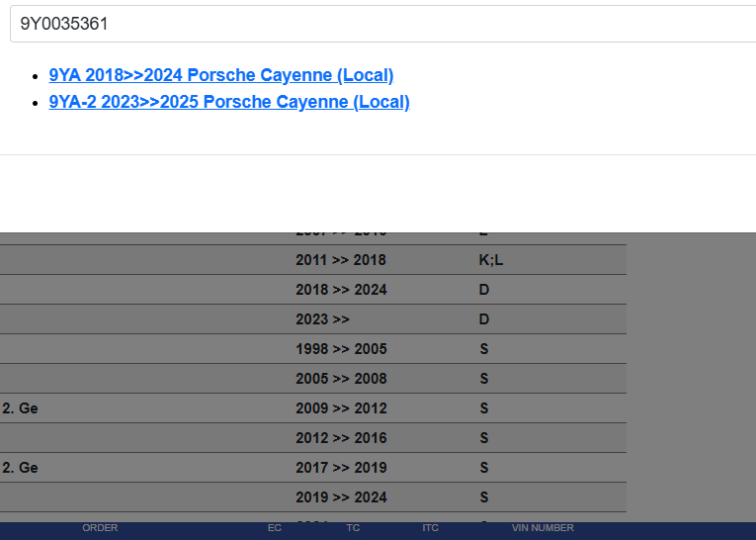The image size is (756, 540).
Task: Click the 2. Ge label in the 2017 row
Action: pyautogui.click(x=20, y=468)
